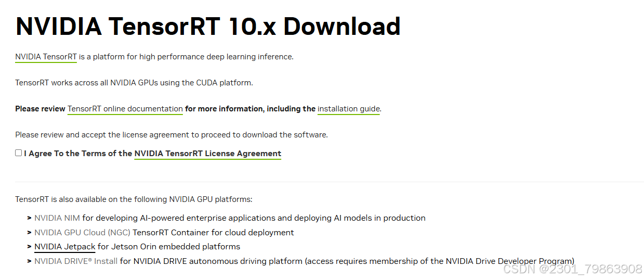Click the NVIDIA TensorRT 10.x Download heading
The image size is (644, 279).
pyautogui.click(x=208, y=26)
